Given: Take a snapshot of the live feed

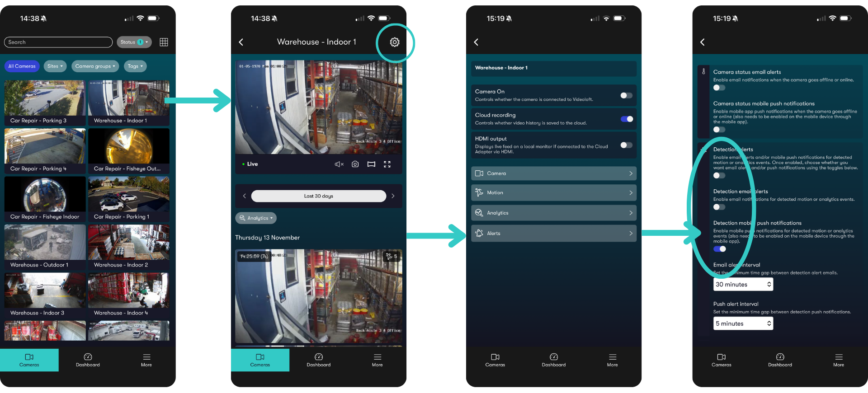Looking at the screenshot, I should [x=355, y=164].
